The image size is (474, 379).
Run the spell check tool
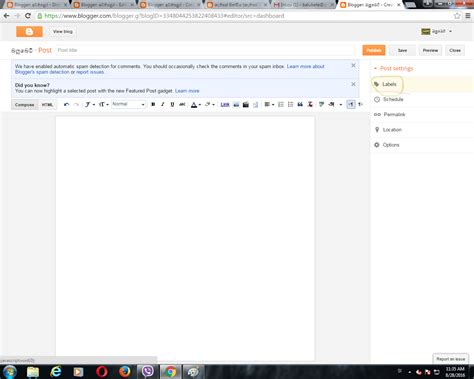(x=321, y=104)
